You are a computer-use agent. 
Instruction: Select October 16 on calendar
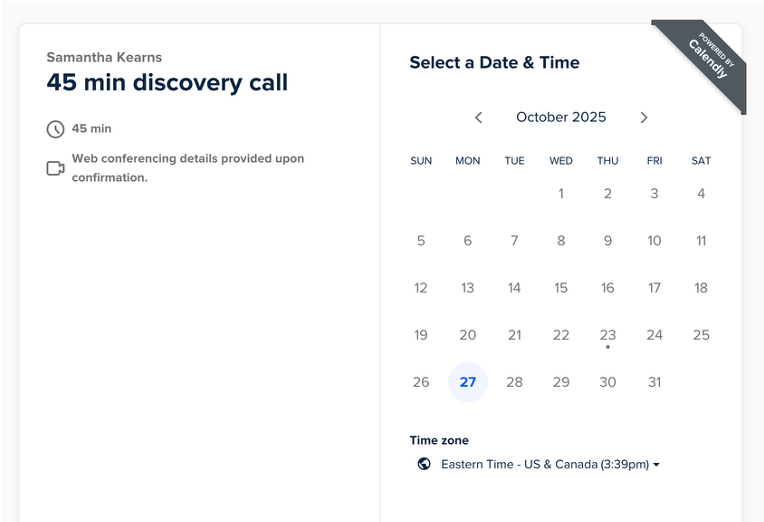[608, 288]
